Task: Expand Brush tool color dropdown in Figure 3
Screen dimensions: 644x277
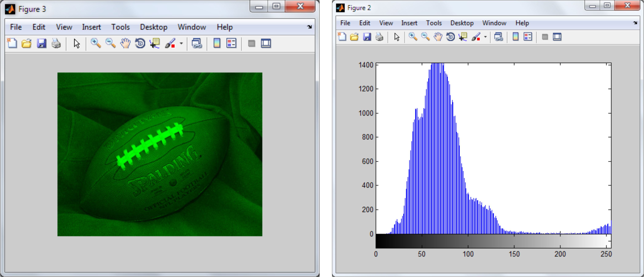Action: click(181, 43)
